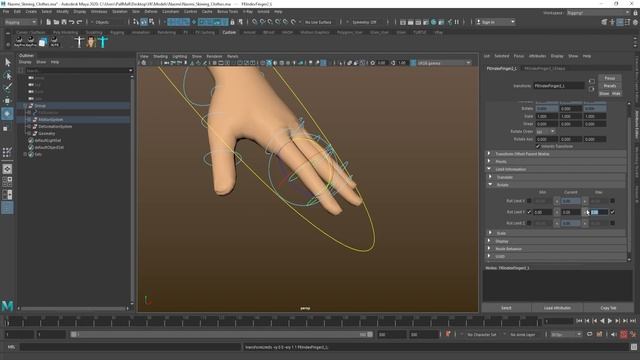
Task: Select the arrow Select tool in toolbox
Action: point(7,62)
